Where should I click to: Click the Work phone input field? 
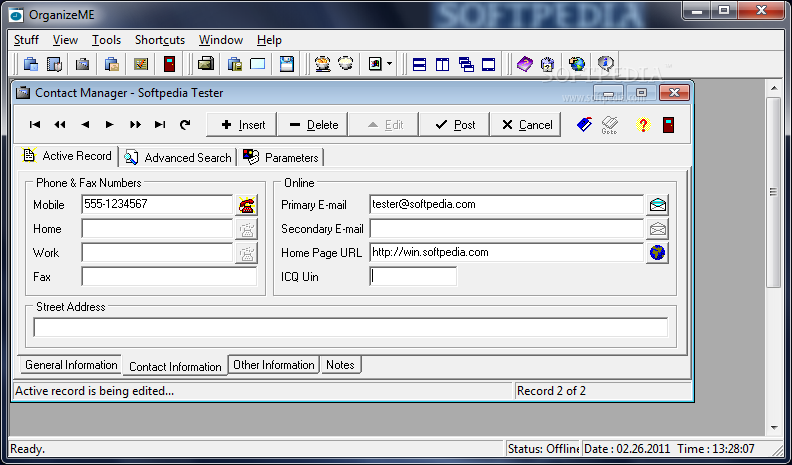[157, 252]
